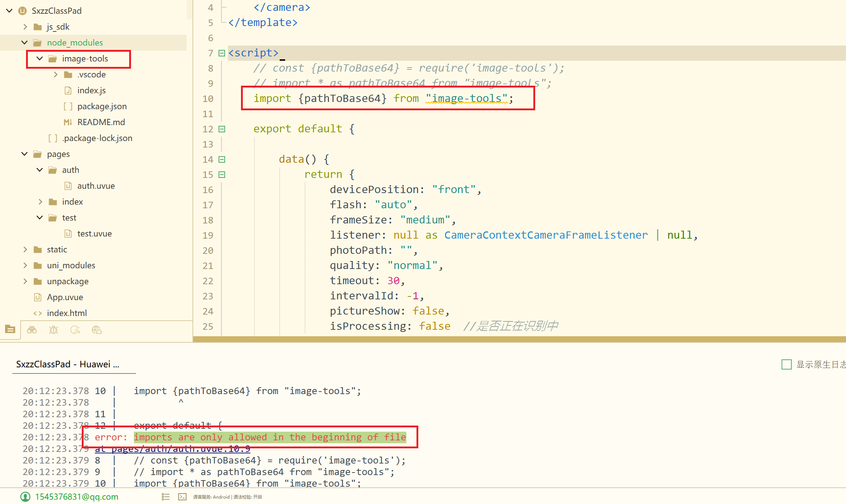Open the terminal icon in status bar

point(182,497)
